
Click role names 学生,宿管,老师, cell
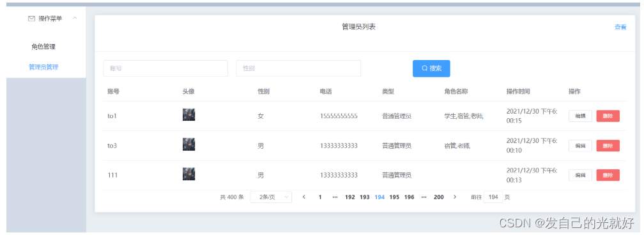click(x=464, y=116)
